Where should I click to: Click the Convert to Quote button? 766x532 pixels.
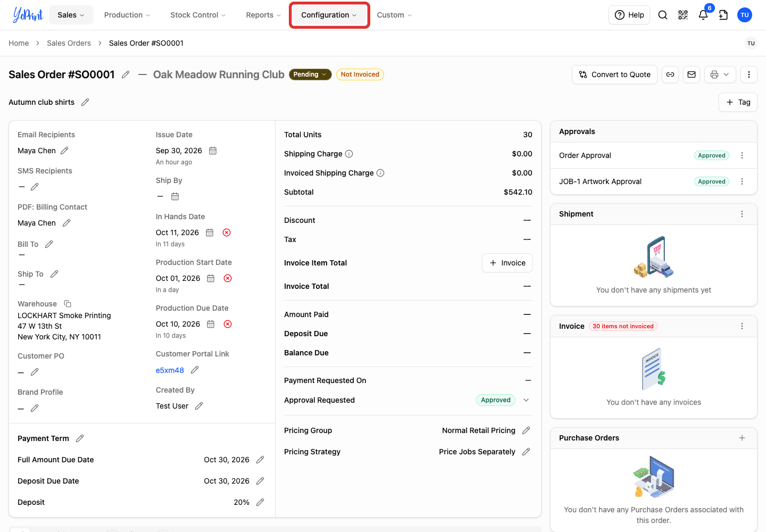point(615,74)
